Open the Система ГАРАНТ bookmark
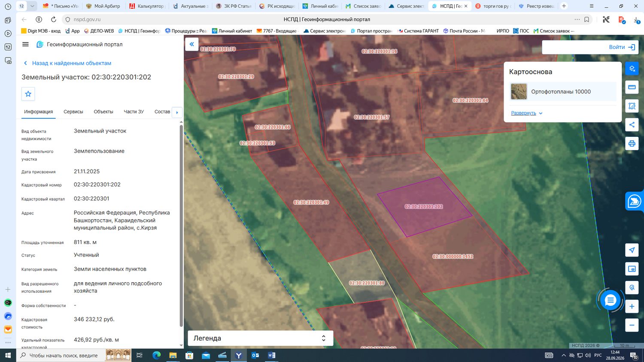Screen dimensions: 644x362 coord(418,31)
